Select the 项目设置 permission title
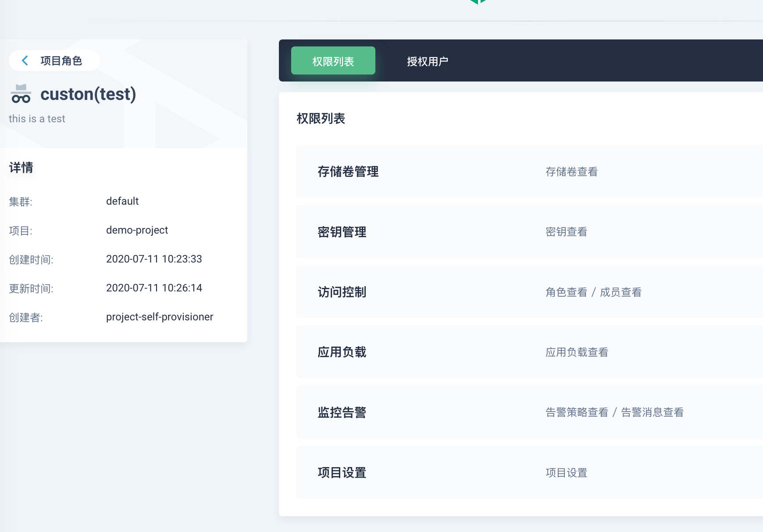This screenshot has height=532, width=763. click(x=342, y=472)
